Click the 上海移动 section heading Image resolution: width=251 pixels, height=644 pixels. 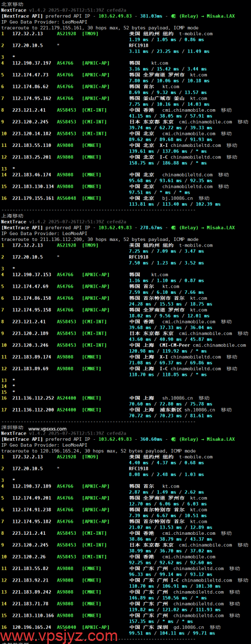[12, 215]
